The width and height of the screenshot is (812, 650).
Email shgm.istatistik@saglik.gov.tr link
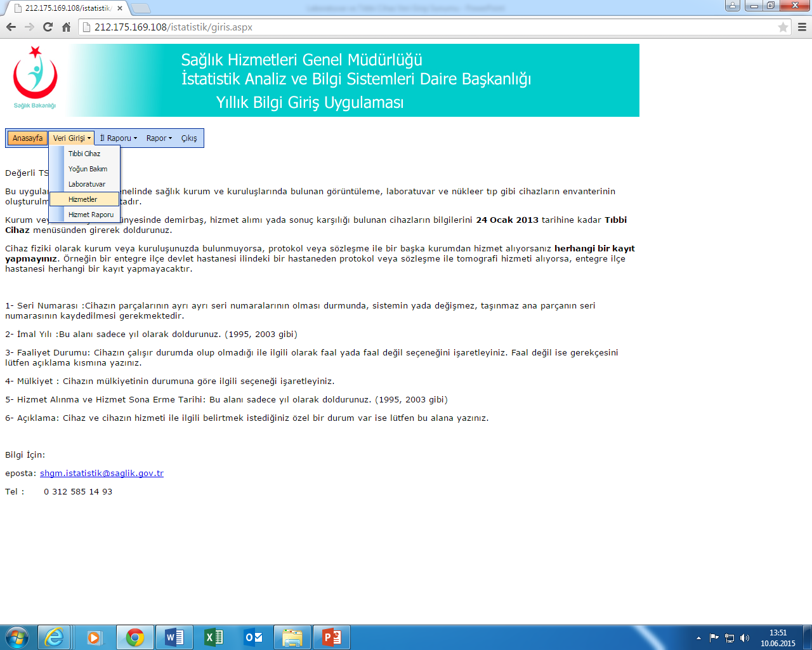[101, 474]
